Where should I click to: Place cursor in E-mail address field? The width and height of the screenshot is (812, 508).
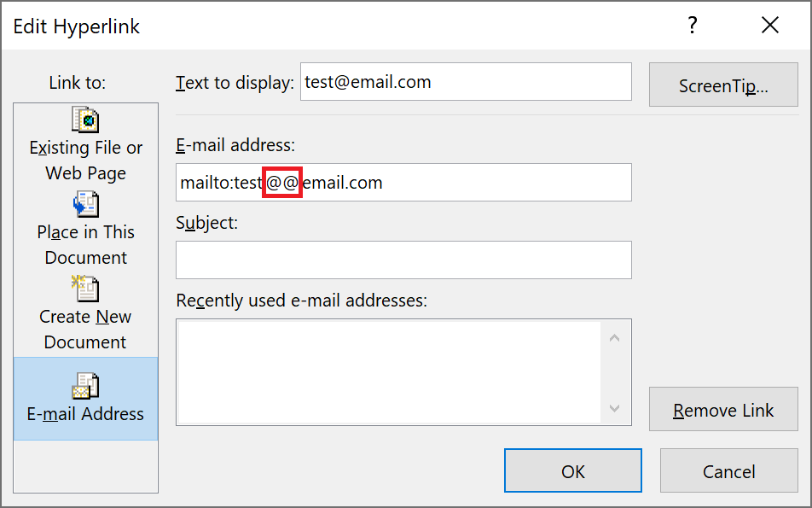(404, 183)
